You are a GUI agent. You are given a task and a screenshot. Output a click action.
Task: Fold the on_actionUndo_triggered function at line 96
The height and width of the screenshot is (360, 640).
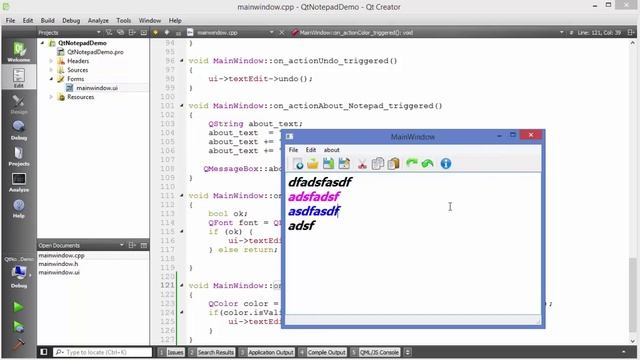click(x=182, y=61)
